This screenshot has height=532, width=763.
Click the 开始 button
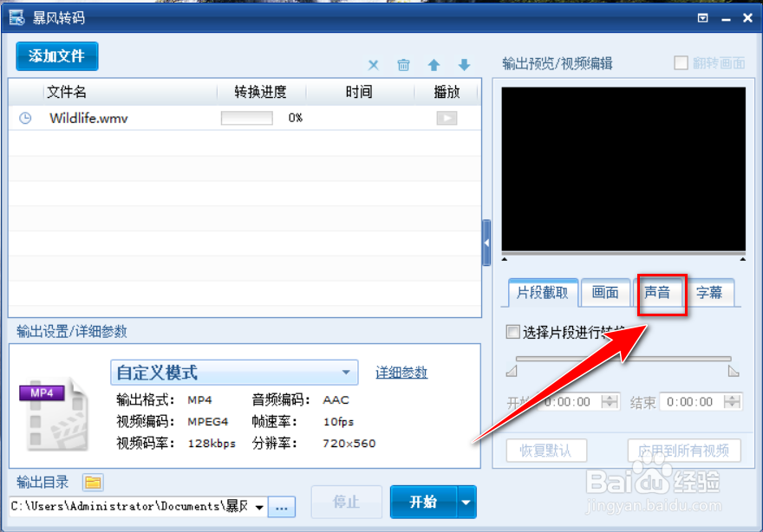pyautogui.click(x=423, y=502)
